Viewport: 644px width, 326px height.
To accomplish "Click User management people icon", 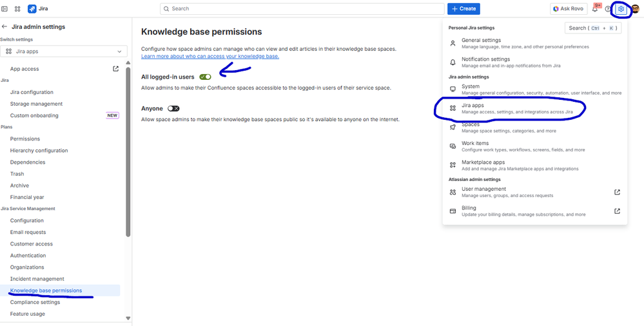I will pos(453,192).
